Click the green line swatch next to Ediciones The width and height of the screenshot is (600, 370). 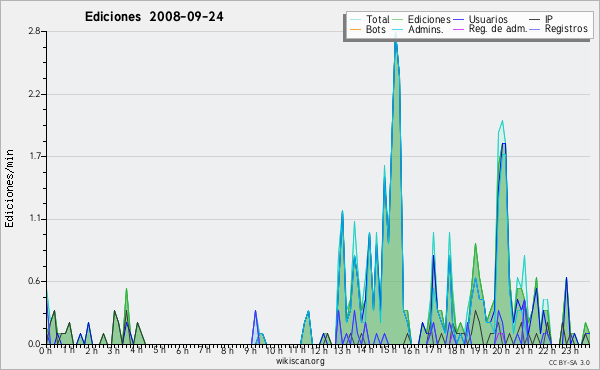coord(398,20)
